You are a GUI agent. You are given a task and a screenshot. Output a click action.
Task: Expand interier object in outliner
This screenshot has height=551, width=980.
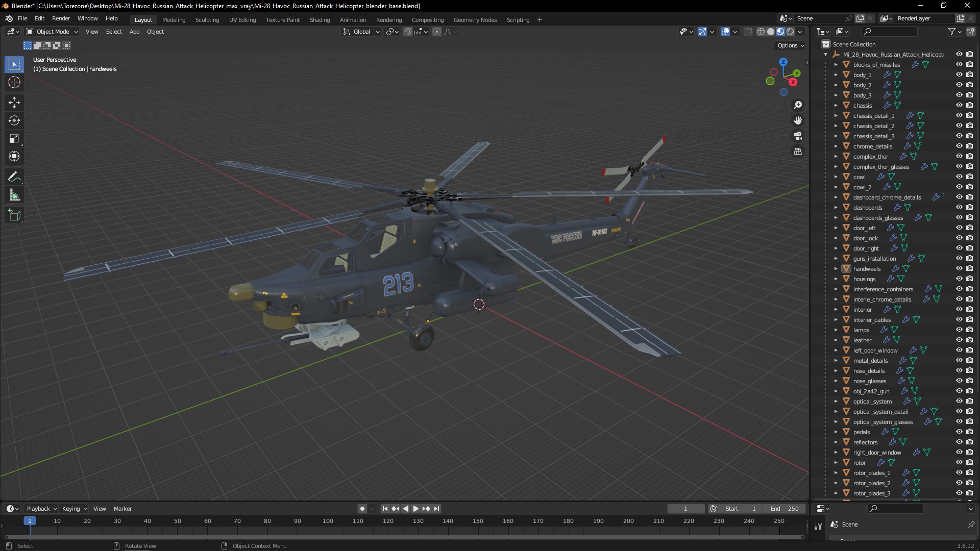click(x=836, y=310)
